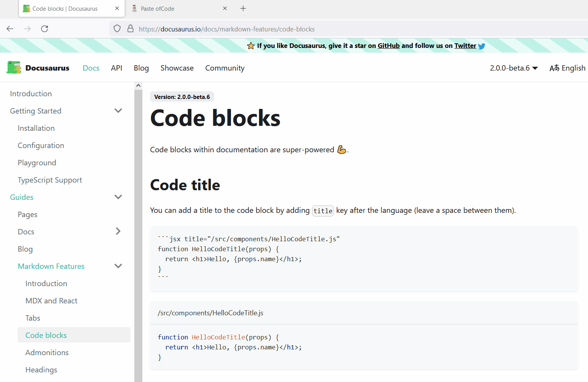Click the Docusaurus dinosaur logo

pos(14,67)
